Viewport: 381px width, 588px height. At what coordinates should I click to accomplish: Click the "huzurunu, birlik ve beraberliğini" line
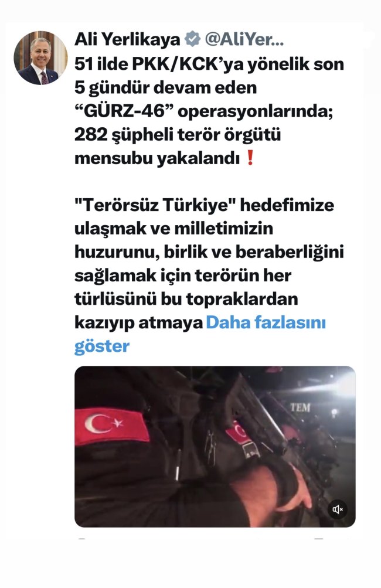209,252
